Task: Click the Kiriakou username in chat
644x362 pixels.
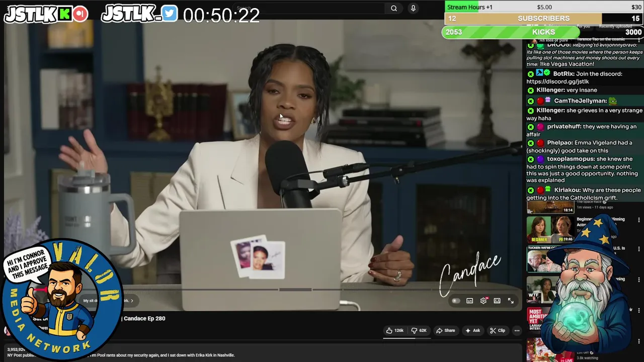Action: [567, 190]
